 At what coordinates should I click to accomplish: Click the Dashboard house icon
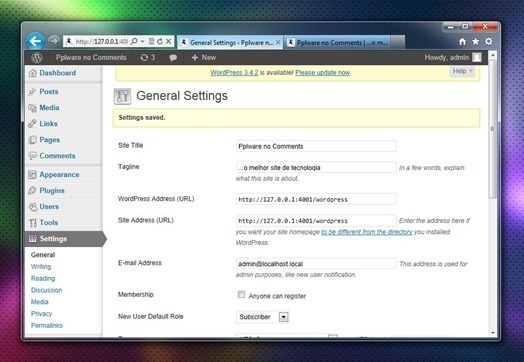coord(32,73)
